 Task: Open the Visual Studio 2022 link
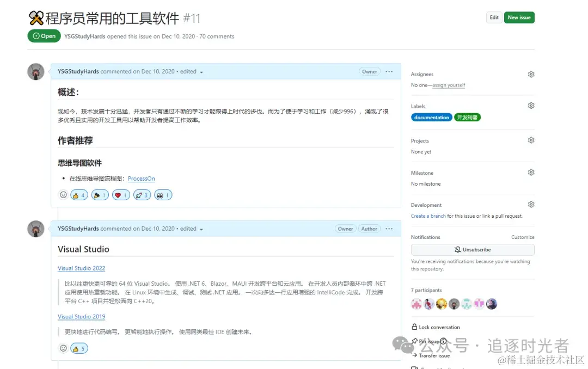[82, 268]
